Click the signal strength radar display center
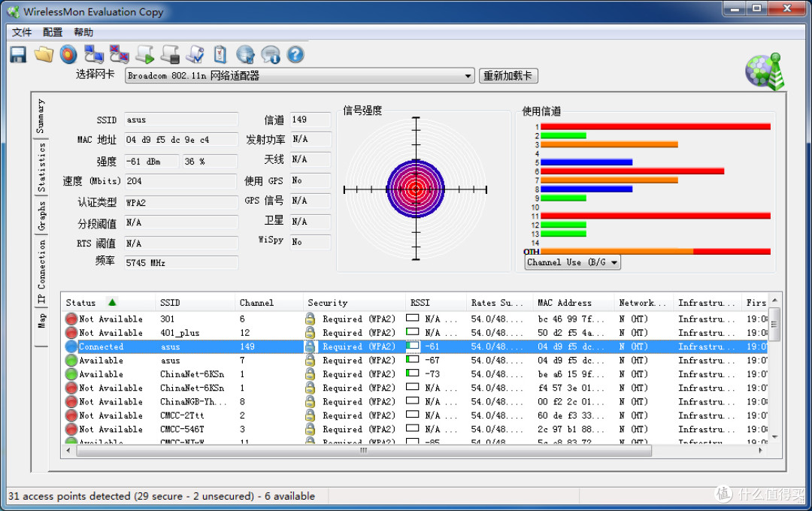The width and height of the screenshot is (812, 511). pyautogui.click(x=416, y=189)
